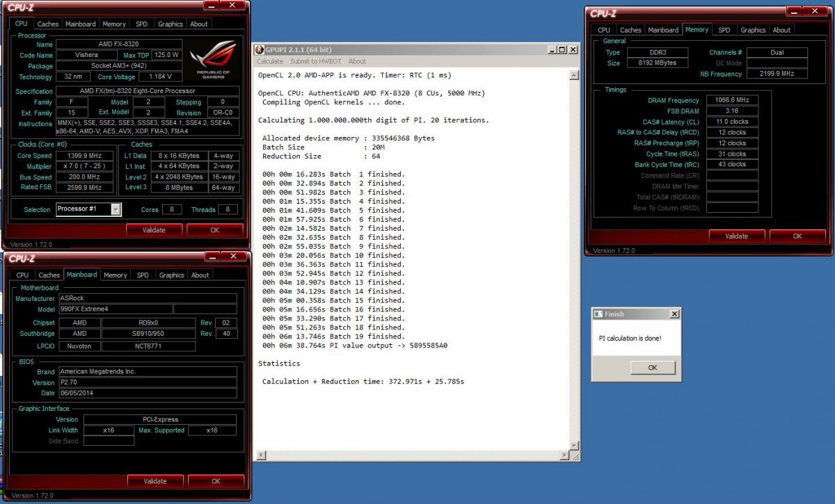Click Validate in the CPU-Z window showing motherboard info
This screenshot has width=835, height=504.
155,481
